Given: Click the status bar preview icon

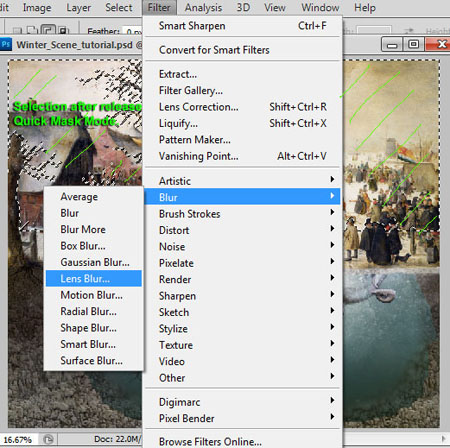Looking at the screenshot, I should tap(49, 439).
